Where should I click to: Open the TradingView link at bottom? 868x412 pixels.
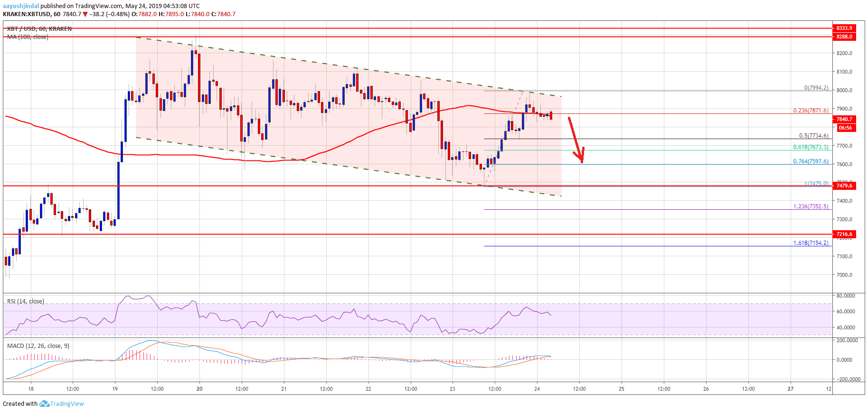[67, 404]
